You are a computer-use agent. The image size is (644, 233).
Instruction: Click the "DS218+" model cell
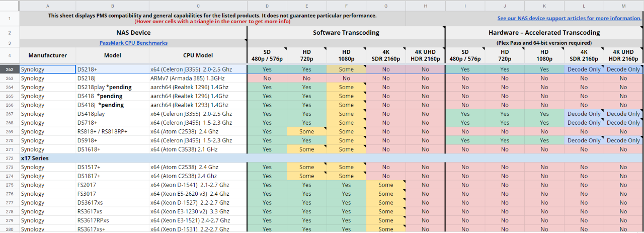(112, 69)
